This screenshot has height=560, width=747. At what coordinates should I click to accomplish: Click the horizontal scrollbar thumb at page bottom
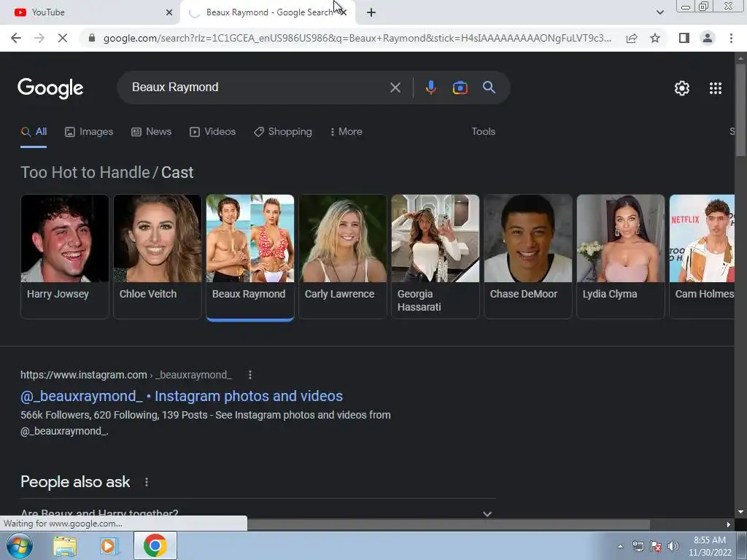448,524
